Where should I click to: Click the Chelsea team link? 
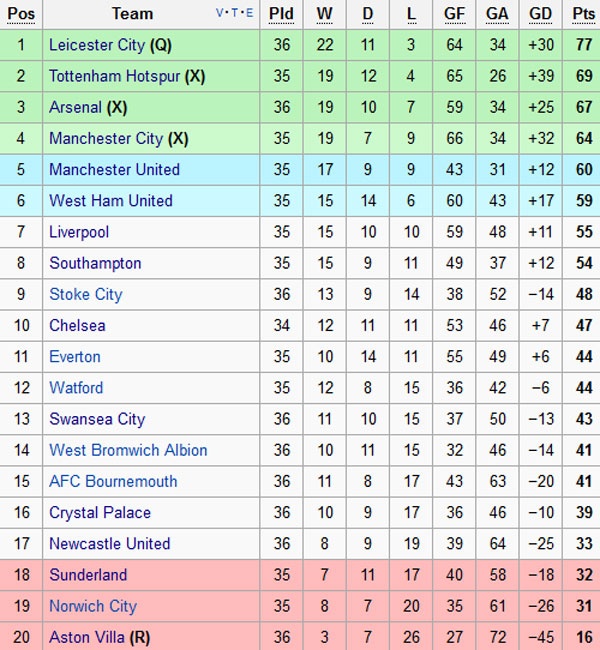click(x=77, y=325)
